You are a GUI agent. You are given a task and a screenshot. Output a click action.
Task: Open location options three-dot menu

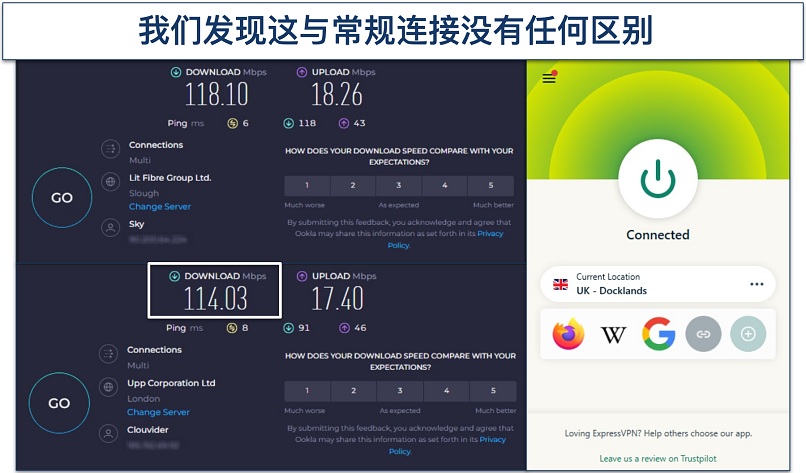click(x=756, y=284)
